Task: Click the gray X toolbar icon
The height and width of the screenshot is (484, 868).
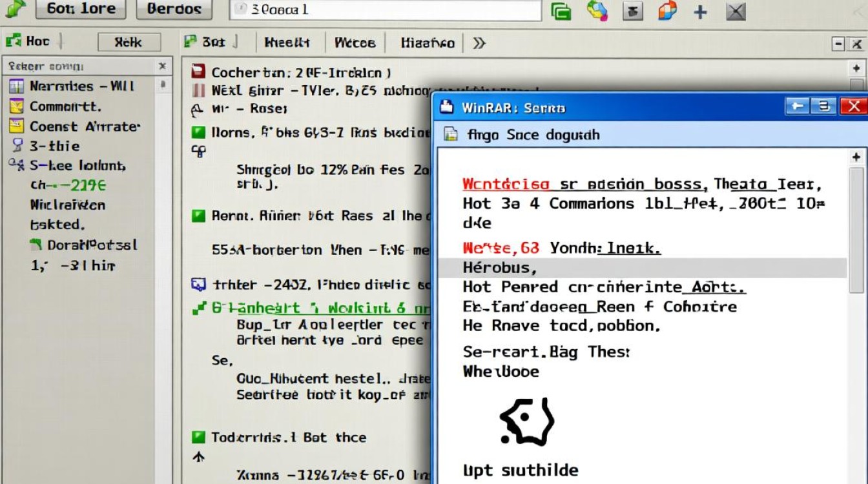Action: pyautogui.click(x=736, y=12)
